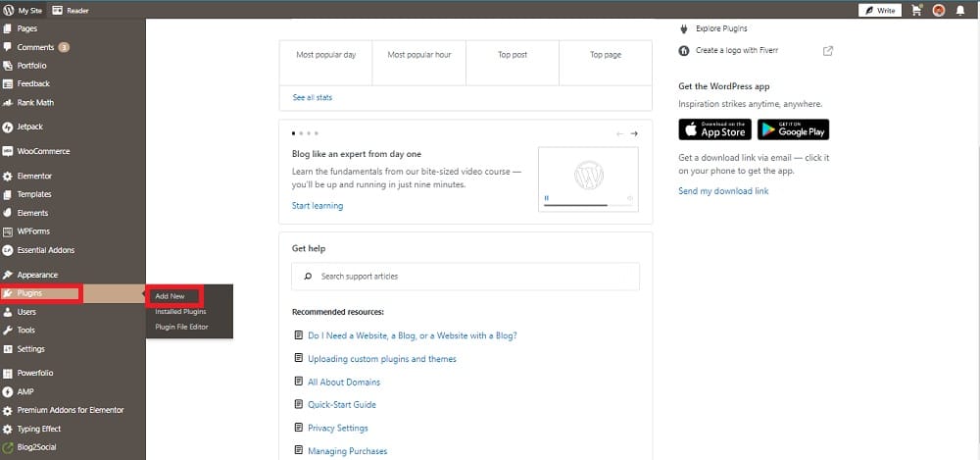980x460 pixels.
Task: Click the WPForms sidebar icon
Action: (x=8, y=231)
